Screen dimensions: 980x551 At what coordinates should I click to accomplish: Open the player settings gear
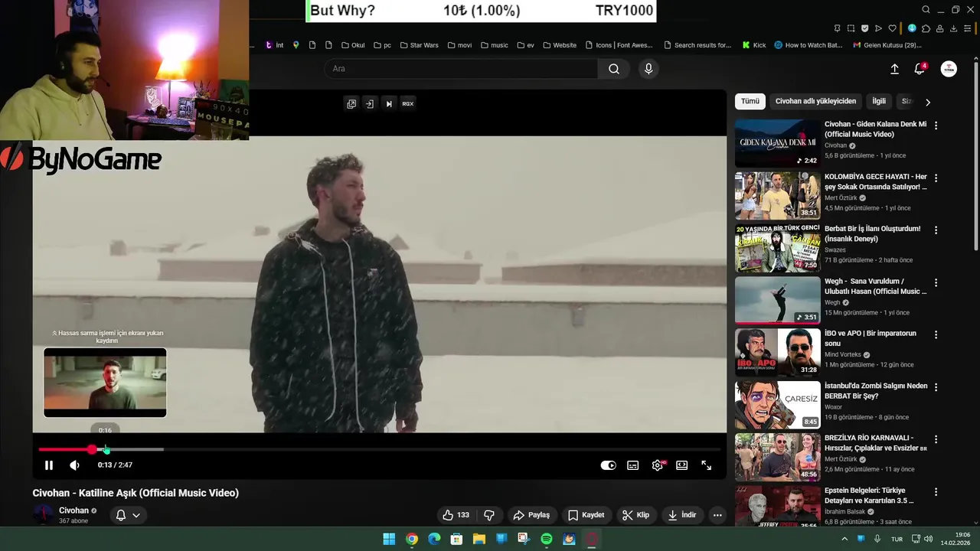657,465
